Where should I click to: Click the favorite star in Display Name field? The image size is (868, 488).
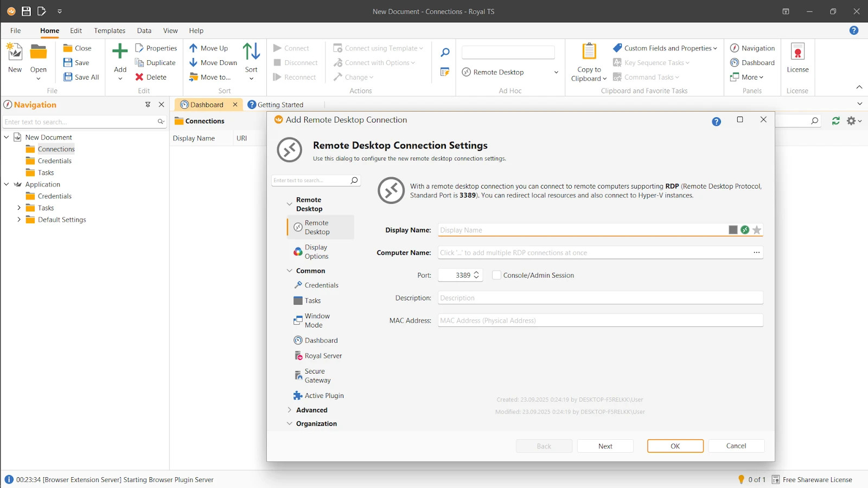[x=757, y=230]
